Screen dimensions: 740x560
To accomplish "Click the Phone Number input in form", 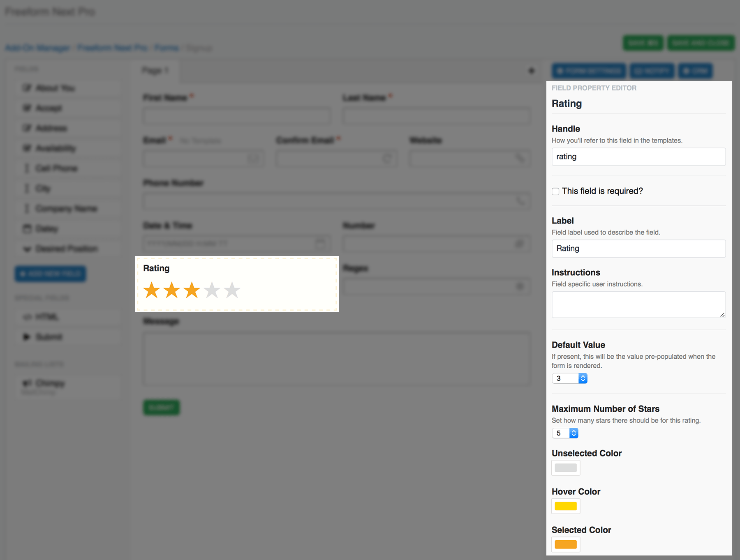I will 337,201.
